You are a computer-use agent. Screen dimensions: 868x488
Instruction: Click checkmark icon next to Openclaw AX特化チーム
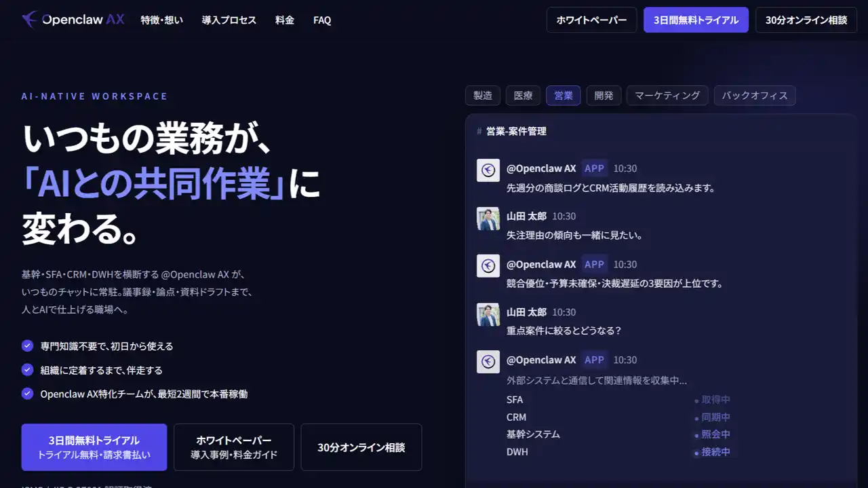click(x=27, y=394)
